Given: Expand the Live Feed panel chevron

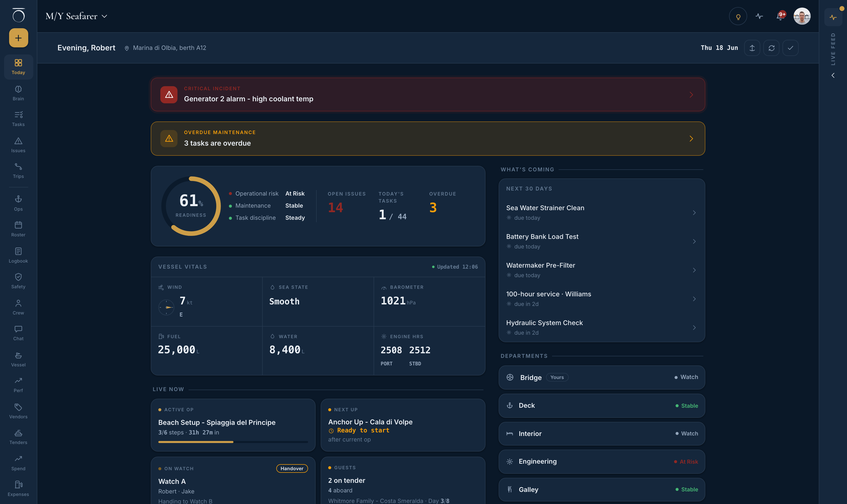Looking at the screenshot, I should (833, 75).
